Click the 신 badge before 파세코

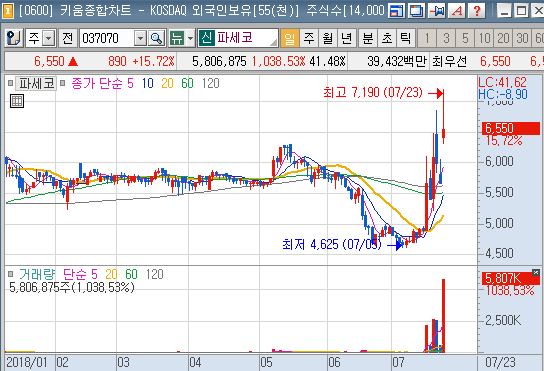tap(206, 37)
